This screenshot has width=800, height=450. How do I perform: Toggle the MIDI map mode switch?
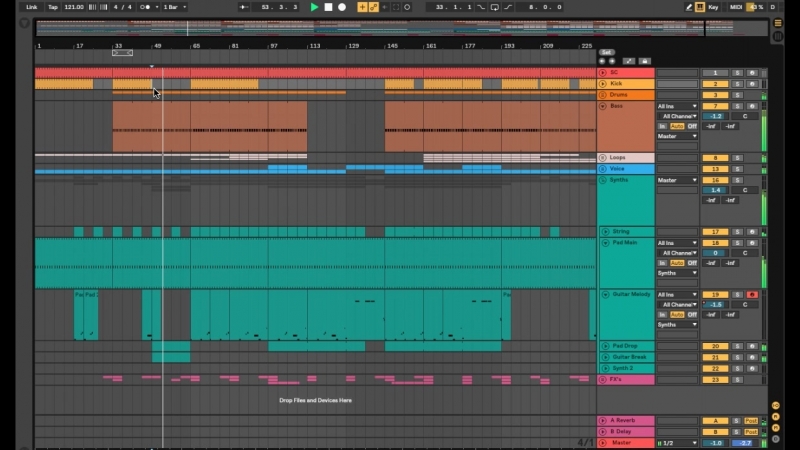click(734, 7)
